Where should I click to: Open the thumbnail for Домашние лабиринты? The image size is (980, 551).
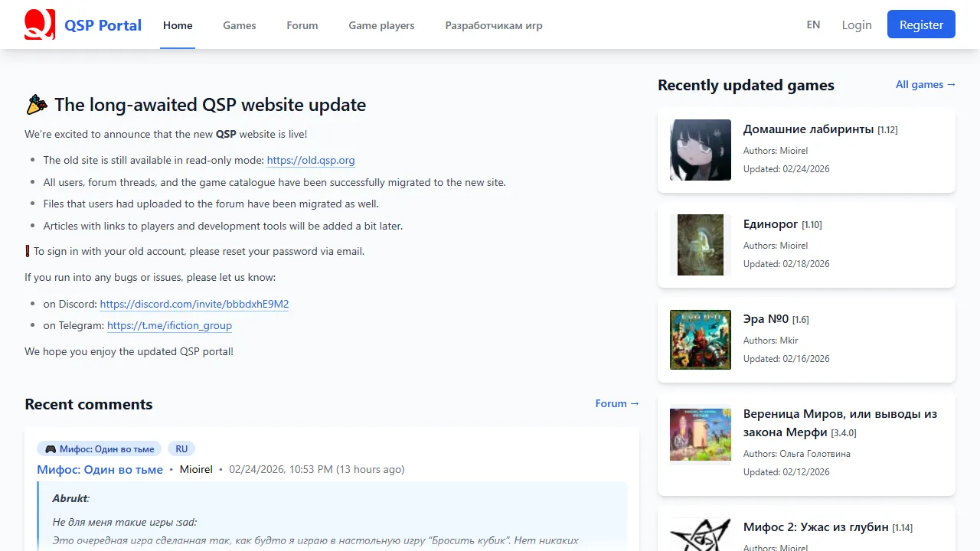[700, 150]
